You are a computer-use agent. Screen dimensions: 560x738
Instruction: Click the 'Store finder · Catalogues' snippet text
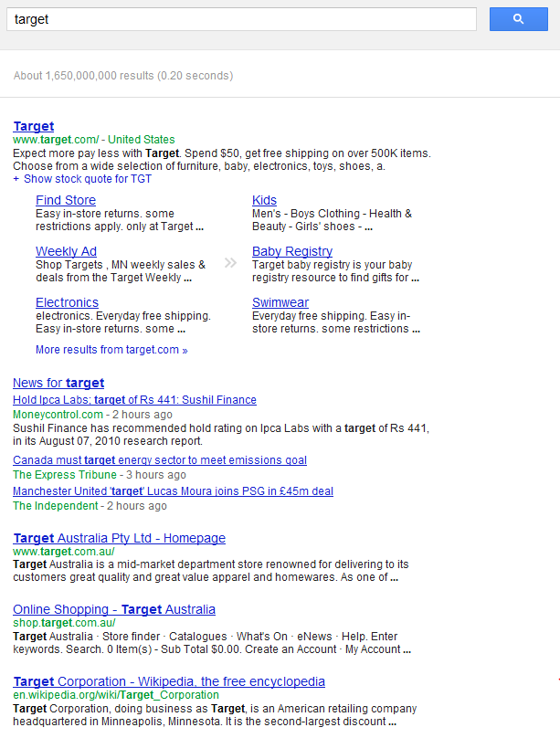(212, 643)
